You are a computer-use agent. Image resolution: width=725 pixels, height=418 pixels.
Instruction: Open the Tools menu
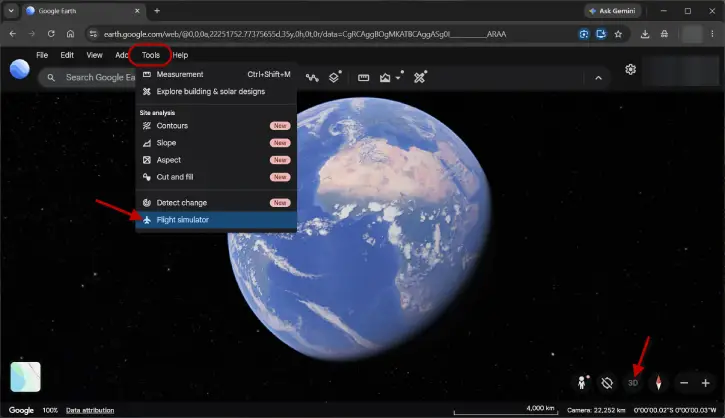[151, 55]
